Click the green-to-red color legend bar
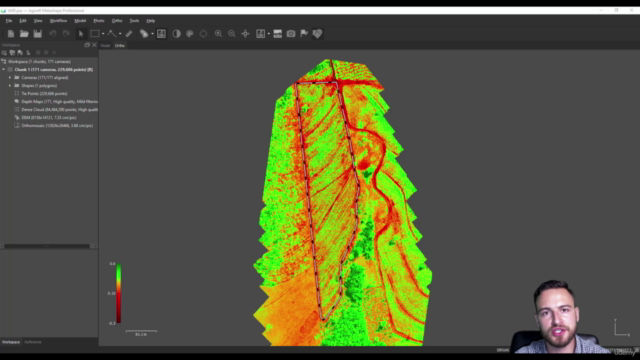The height and width of the screenshot is (360, 640). 118,293
